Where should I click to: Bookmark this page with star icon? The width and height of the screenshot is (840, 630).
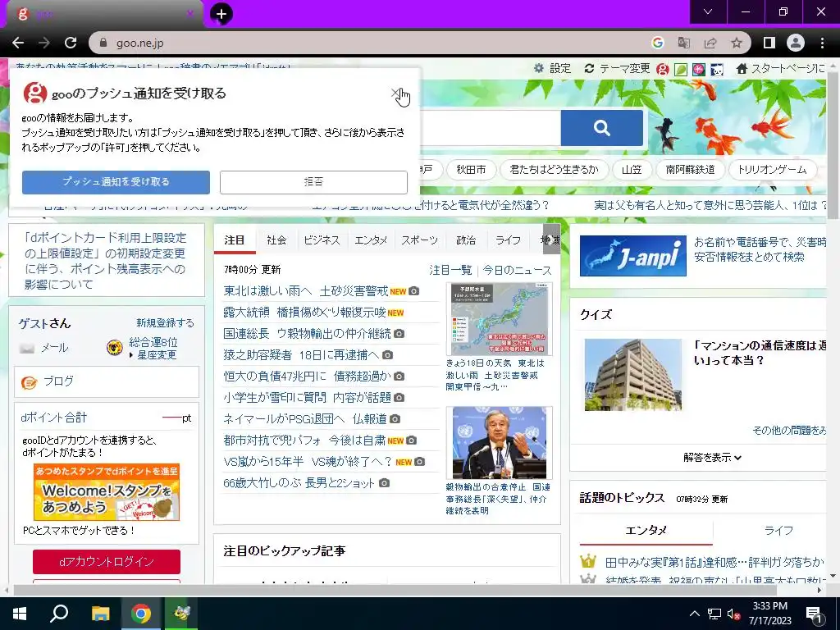[x=737, y=43]
